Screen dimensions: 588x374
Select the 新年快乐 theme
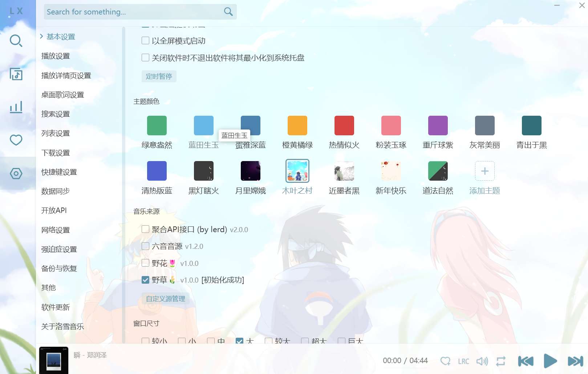click(391, 171)
